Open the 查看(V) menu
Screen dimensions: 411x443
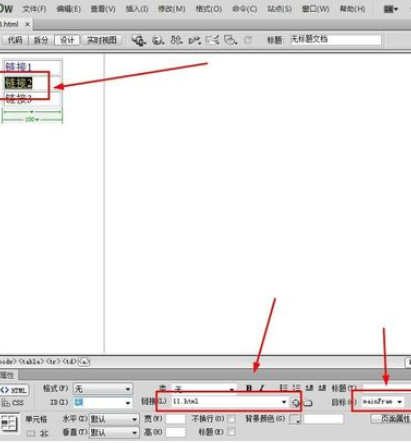coord(103,9)
